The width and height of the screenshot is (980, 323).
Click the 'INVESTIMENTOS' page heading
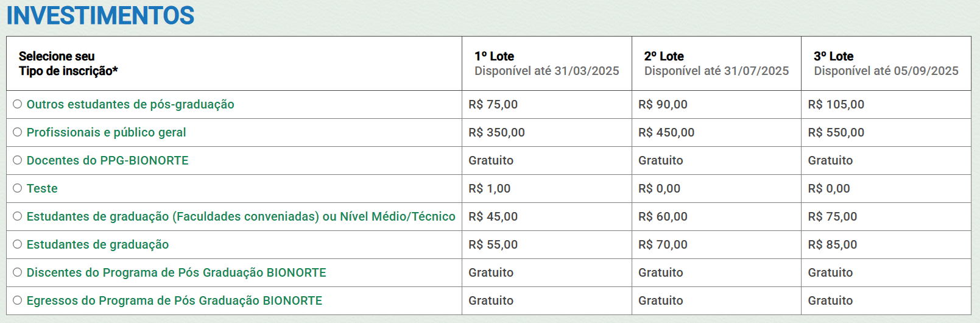click(100, 16)
